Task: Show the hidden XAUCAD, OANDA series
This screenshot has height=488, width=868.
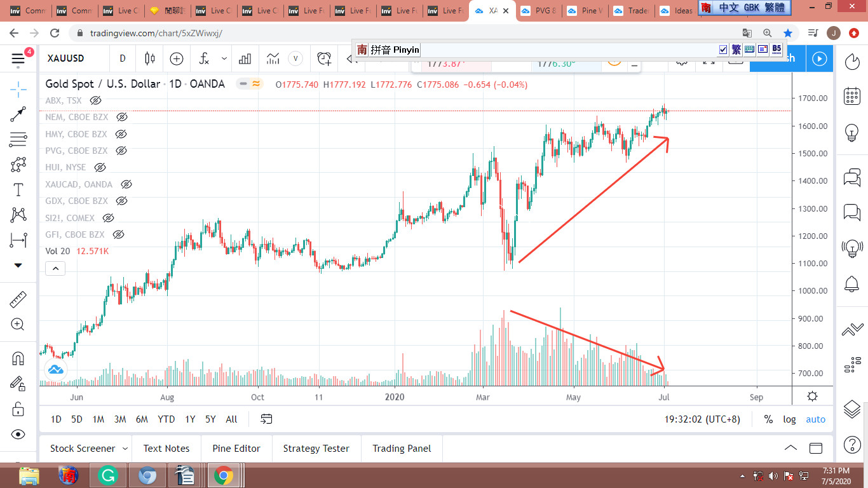Action: tap(126, 184)
